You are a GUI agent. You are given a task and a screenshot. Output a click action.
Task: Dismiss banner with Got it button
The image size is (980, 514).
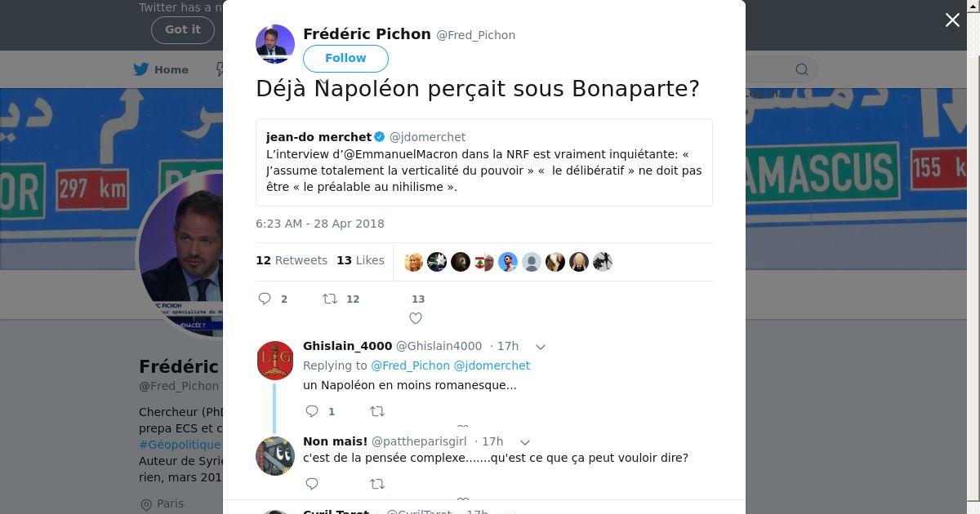tap(182, 29)
